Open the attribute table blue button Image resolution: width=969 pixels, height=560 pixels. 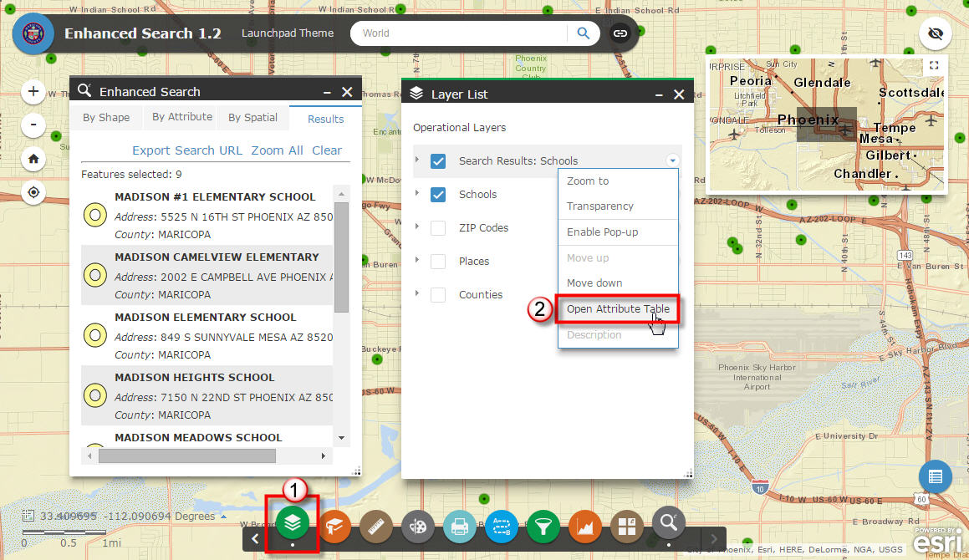[x=935, y=476]
